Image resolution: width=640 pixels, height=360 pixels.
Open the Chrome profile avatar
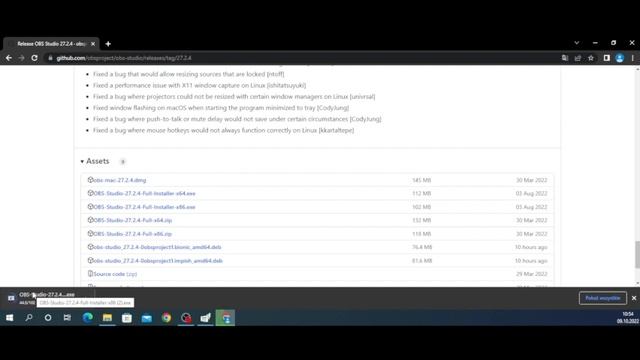click(x=620, y=58)
